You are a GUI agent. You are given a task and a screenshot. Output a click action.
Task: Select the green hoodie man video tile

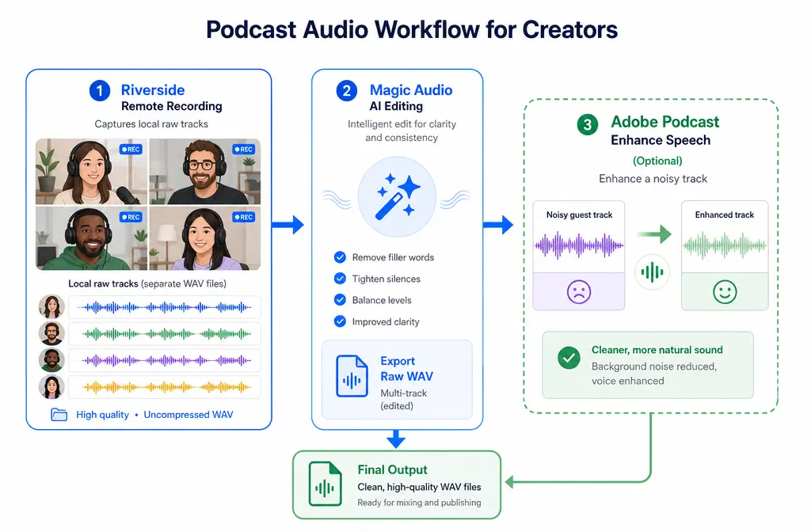pyautogui.click(x=92, y=238)
